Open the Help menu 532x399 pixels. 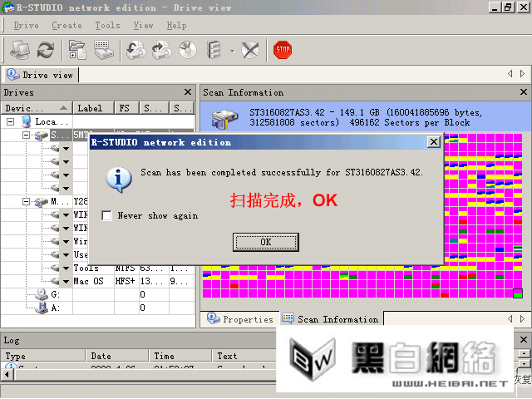coord(176,26)
